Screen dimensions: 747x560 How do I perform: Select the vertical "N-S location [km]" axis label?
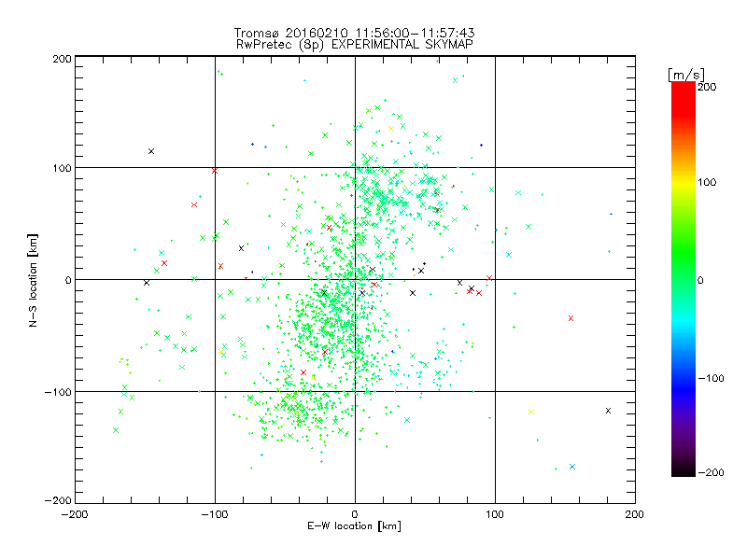click(x=33, y=280)
